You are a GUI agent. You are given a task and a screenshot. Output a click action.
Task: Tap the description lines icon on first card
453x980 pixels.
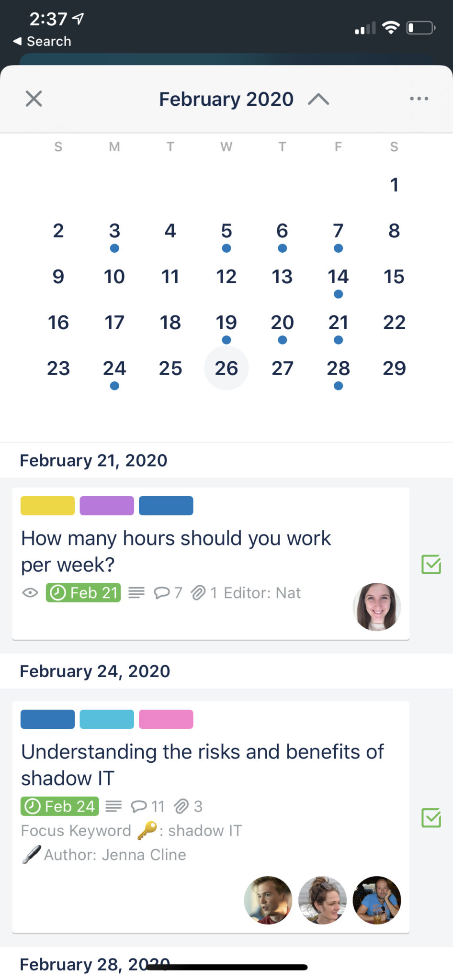point(136,593)
